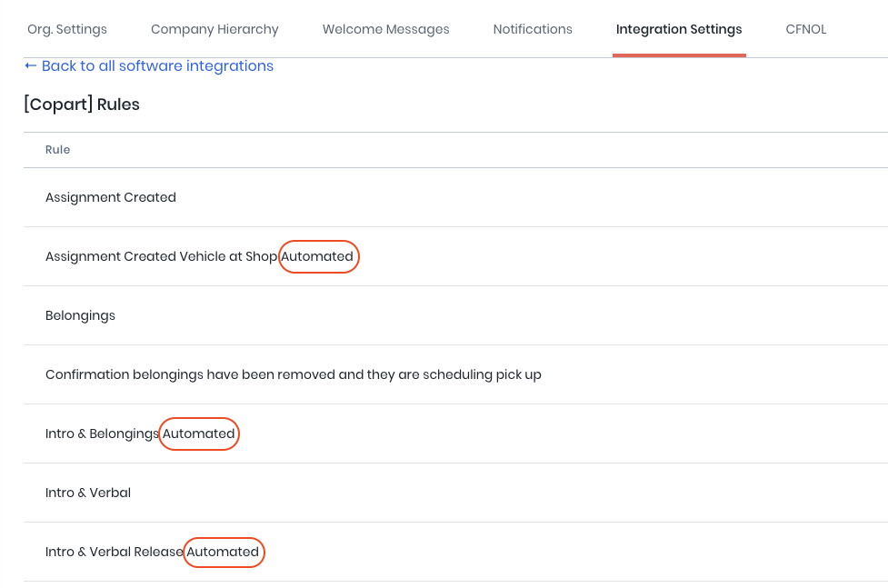This screenshot has width=888, height=588.
Task: Select the Welcome Messages tab
Action: pos(385,28)
